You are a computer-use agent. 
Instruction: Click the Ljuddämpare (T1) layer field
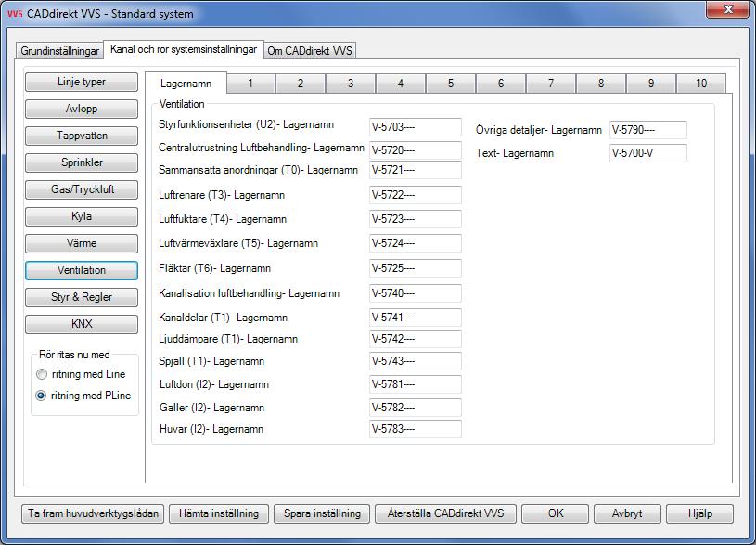click(x=416, y=339)
